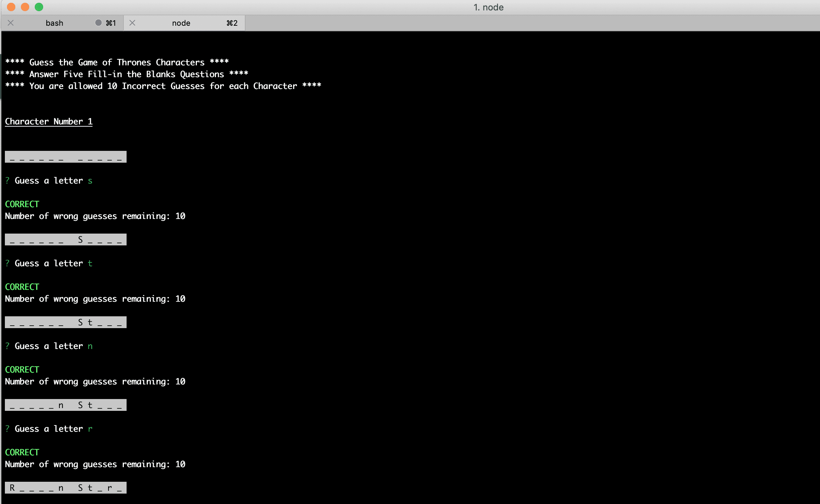This screenshot has height=504, width=820.
Task: Click the red window close button
Action: tap(11, 7)
